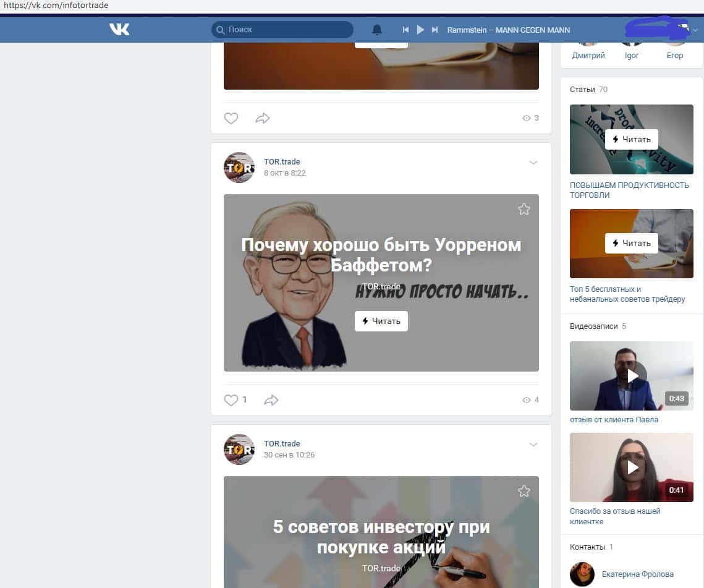Open отзыв от клиента Павла video title
This screenshot has width=704, height=588.
[614, 420]
